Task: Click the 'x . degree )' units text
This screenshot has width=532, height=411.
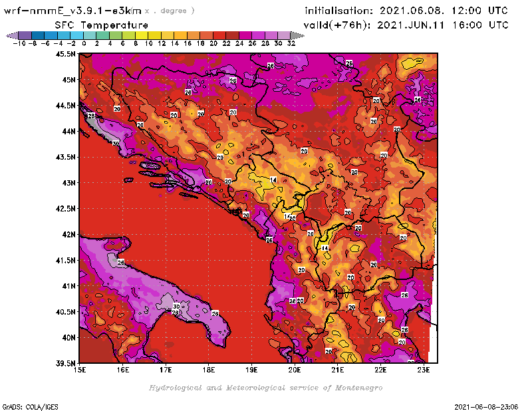Action: [x=170, y=11]
